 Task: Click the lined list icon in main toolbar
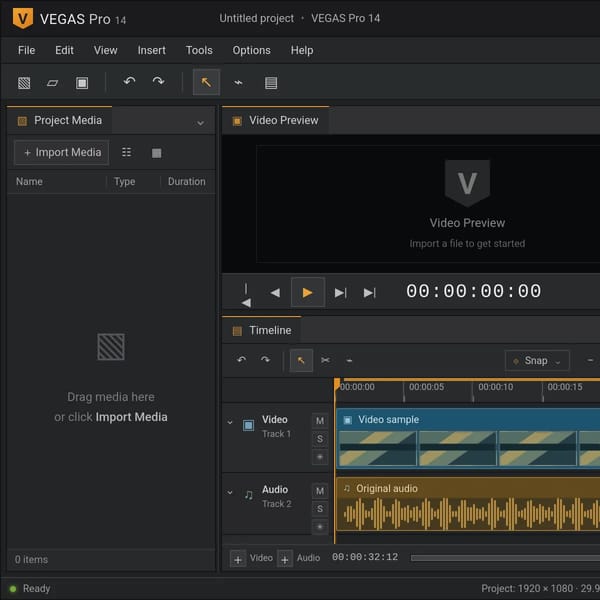(271, 83)
